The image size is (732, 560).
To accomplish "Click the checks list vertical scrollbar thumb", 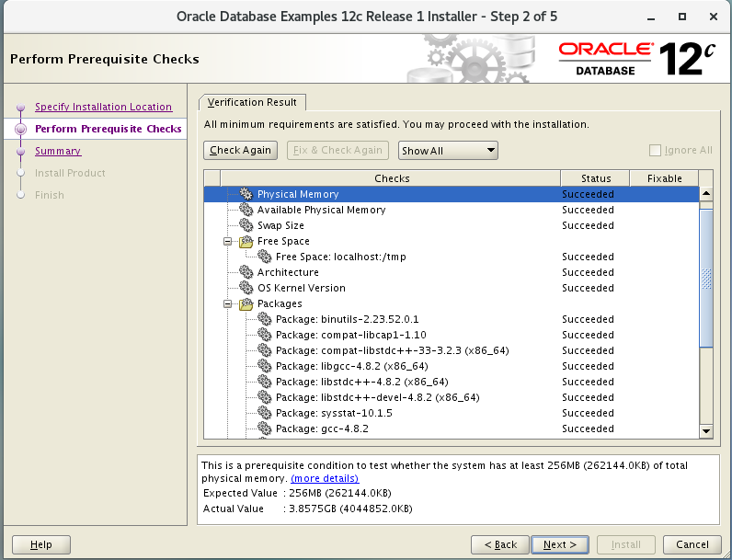I will point(706,278).
